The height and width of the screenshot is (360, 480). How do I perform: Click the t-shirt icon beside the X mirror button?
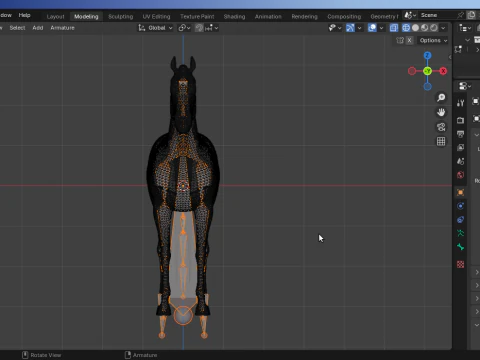click(x=400, y=40)
